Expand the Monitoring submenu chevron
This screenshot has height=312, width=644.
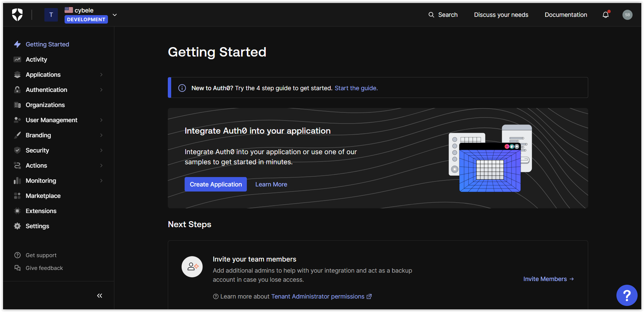pos(101,181)
